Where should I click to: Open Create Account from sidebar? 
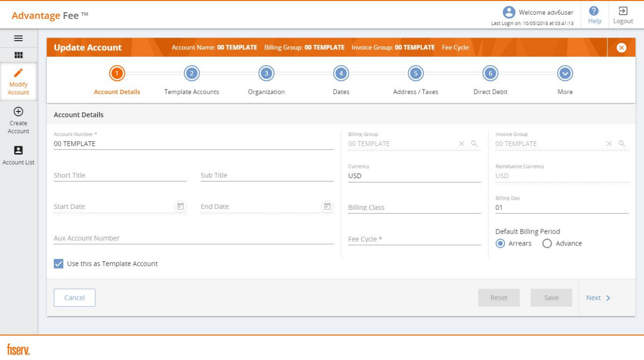[x=19, y=112]
